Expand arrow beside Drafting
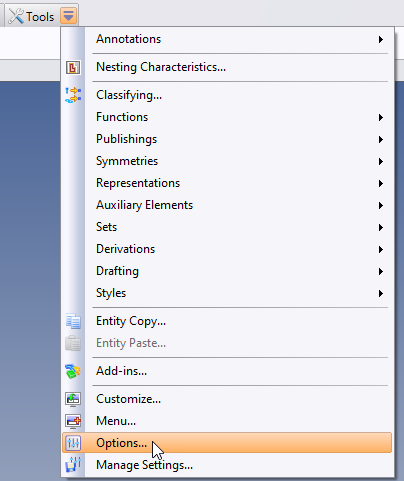Screen dimensions: 404x481 (x=381, y=271)
